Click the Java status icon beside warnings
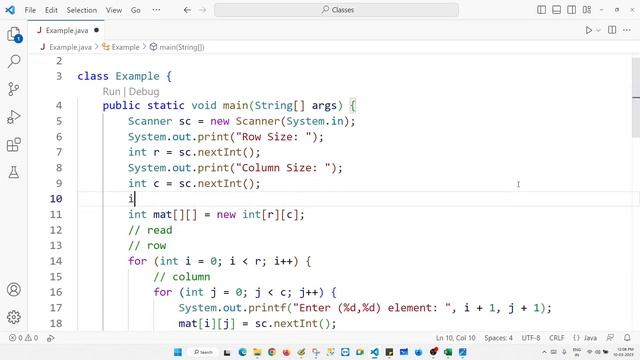Screen dimensions: 640x360 (x=51, y=338)
